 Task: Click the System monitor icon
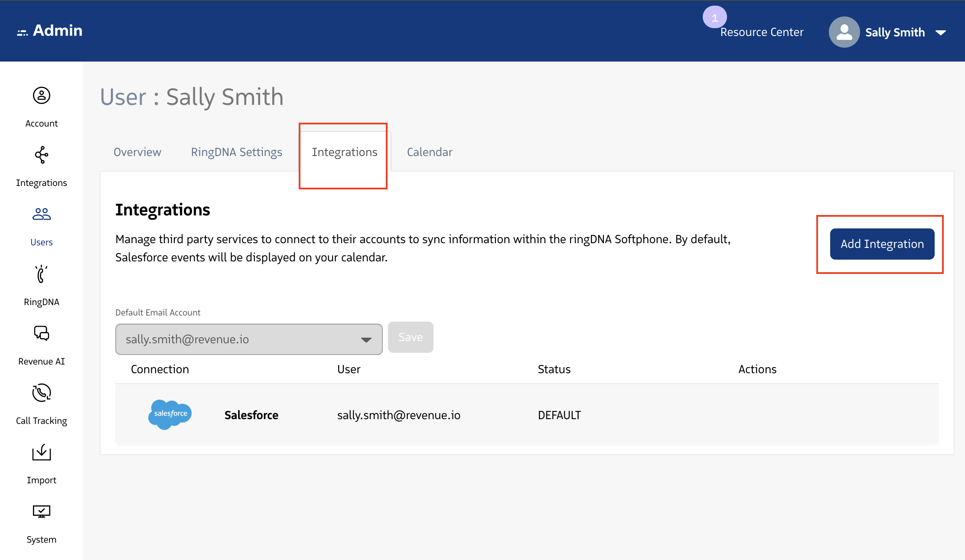[x=42, y=511]
